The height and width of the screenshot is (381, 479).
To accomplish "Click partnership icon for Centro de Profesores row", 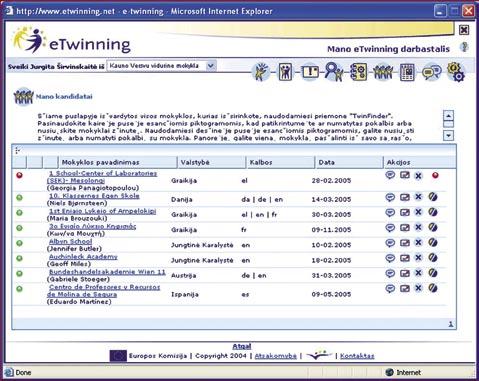I will point(433,288).
